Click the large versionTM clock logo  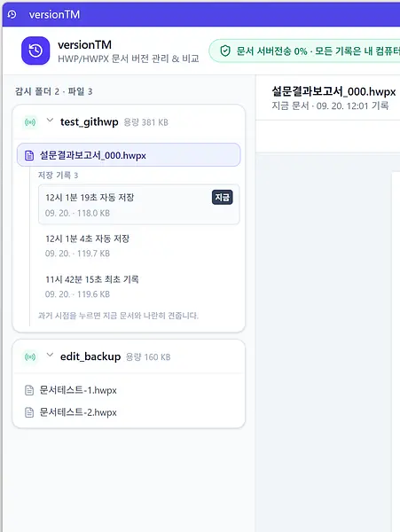pyautogui.click(x=35, y=51)
